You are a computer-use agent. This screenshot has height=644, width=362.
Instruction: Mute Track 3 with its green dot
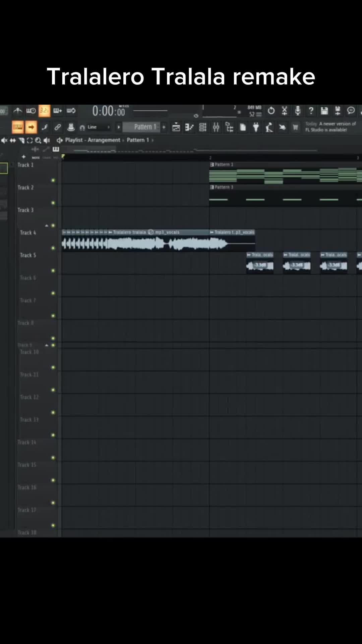pyautogui.click(x=53, y=225)
